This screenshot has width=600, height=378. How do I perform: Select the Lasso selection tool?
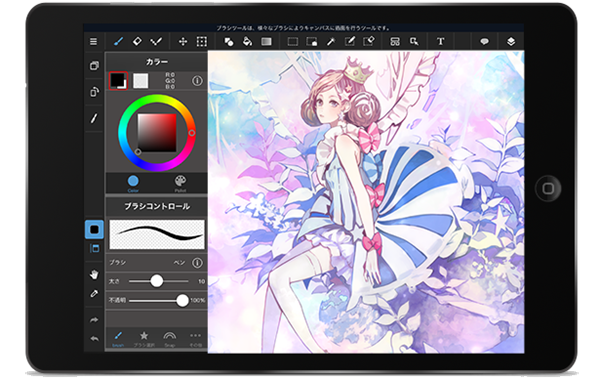(x=312, y=41)
